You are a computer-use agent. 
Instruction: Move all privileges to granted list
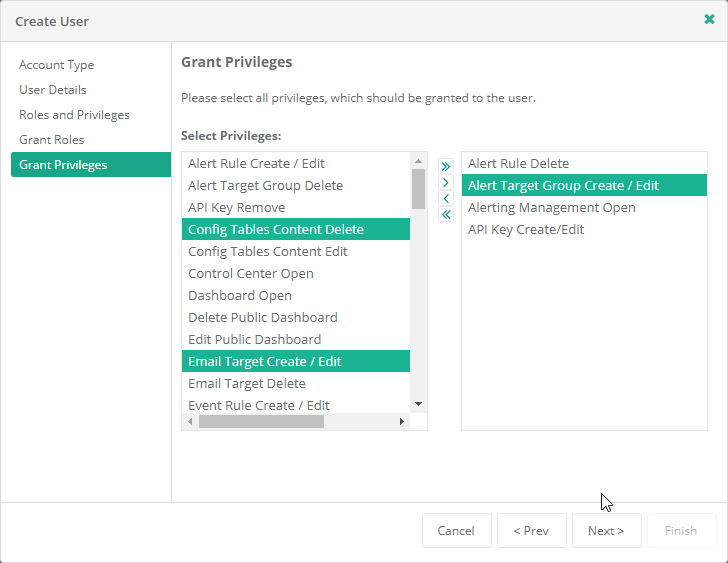[x=446, y=166]
